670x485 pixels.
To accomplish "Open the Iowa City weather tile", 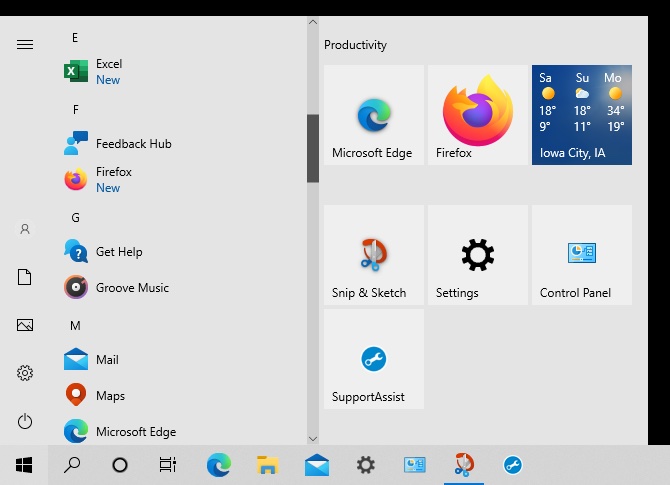I will coord(582,115).
